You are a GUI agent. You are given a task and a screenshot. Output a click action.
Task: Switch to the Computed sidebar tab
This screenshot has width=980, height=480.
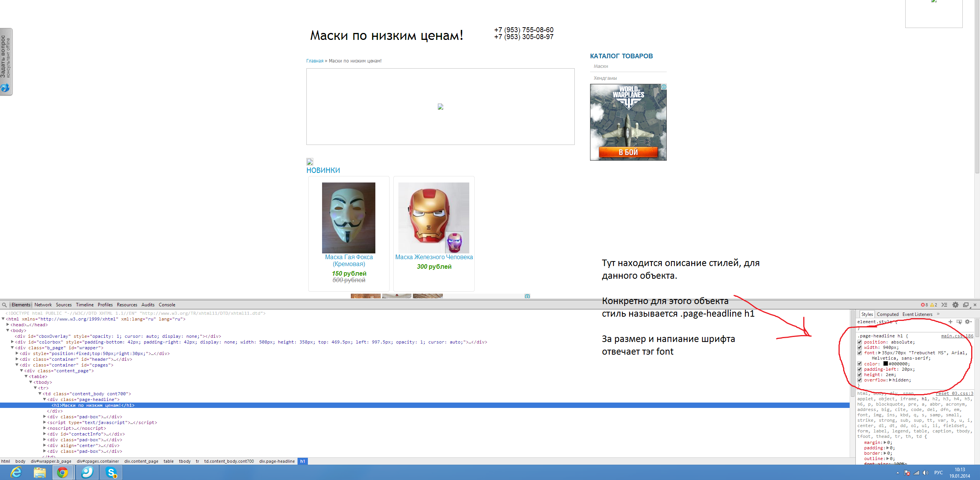(x=888, y=314)
